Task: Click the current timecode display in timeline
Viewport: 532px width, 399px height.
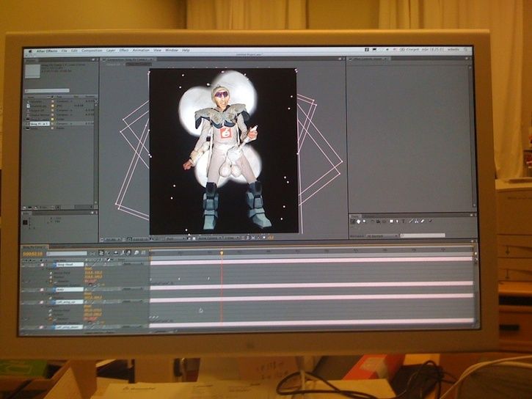Action: pos(32,254)
